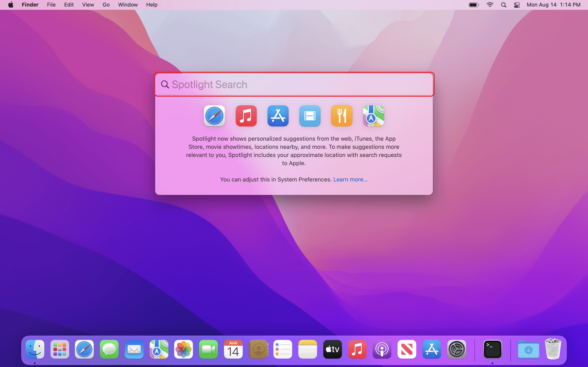Click the Maps icon in Spotlight panel
588x367 pixels.
tap(373, 116)
